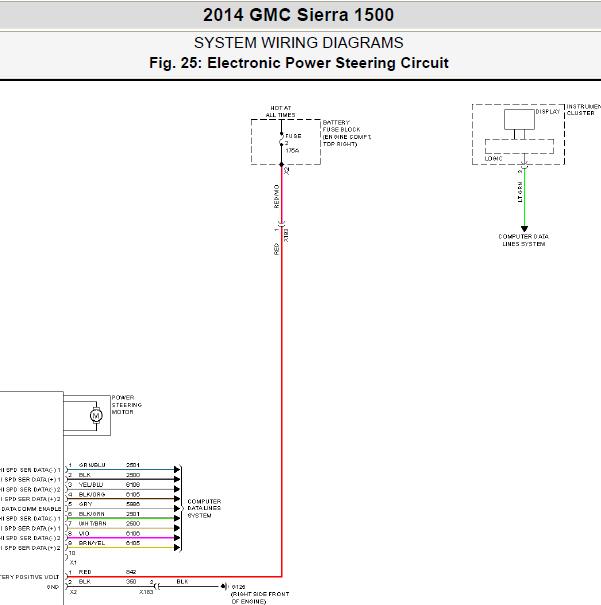Click the "BLK/GRN" wire color label
The height and width of the screenshot is (605, 601).
click(x=91, y=514)
